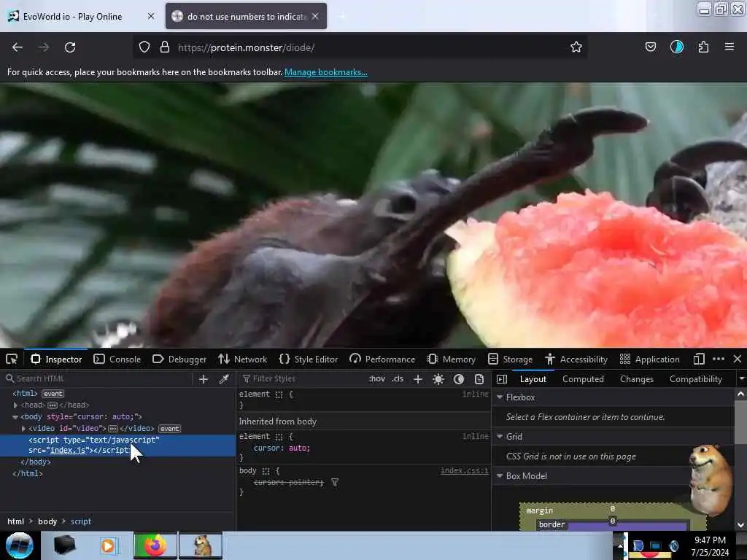Viewport: 747px width, 560px height.
Task: Select the Layout sidebar tab
Action: (x=533, y=379)
